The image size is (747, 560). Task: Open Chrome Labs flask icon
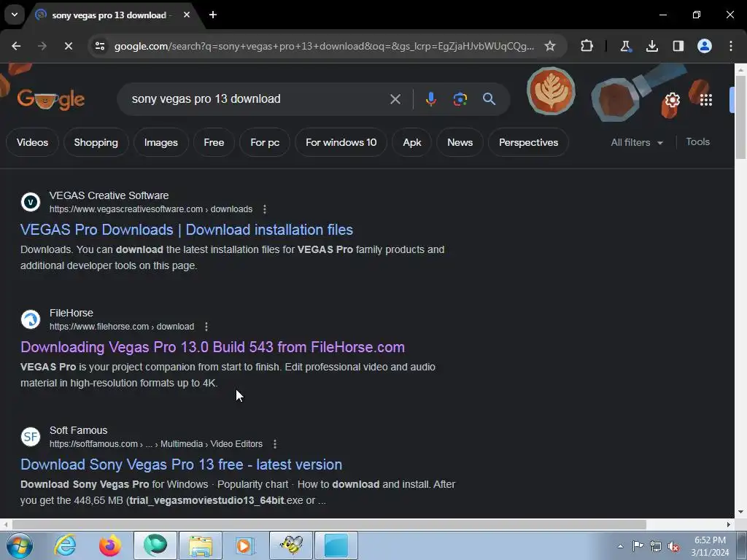point(625,46)
